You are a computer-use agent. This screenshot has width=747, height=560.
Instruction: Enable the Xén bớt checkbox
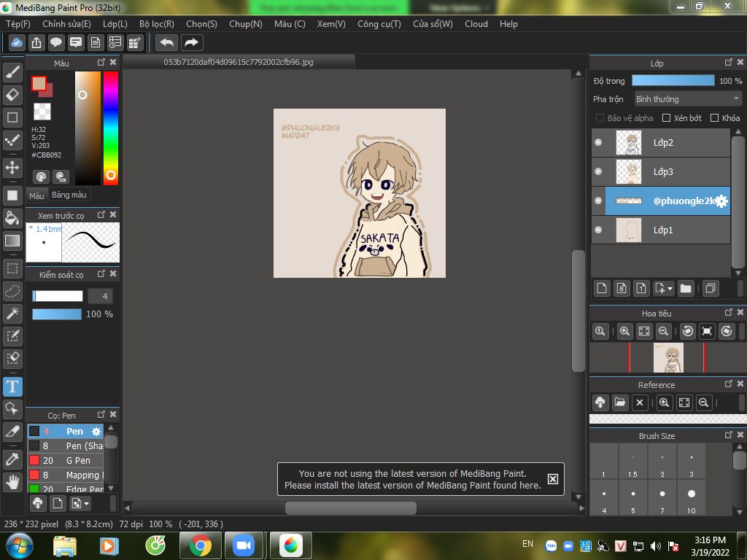click(667, 118)
